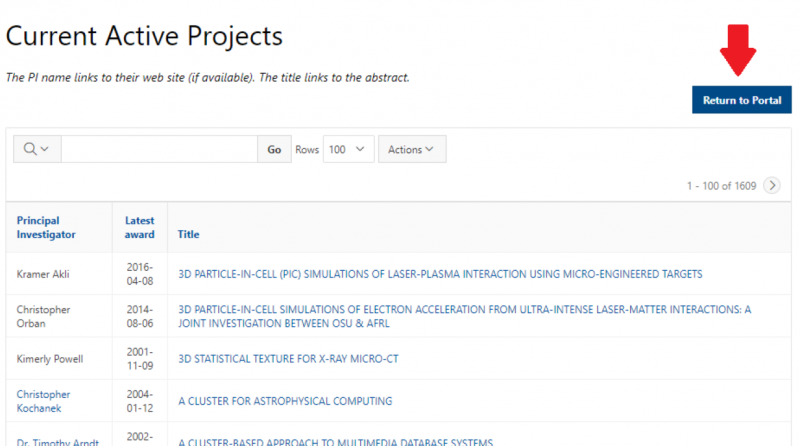Screen dimensions: 800x446
Task: Open Cluster-Based Approach to Multimedia Database Systems
Action: pos(335,442)
